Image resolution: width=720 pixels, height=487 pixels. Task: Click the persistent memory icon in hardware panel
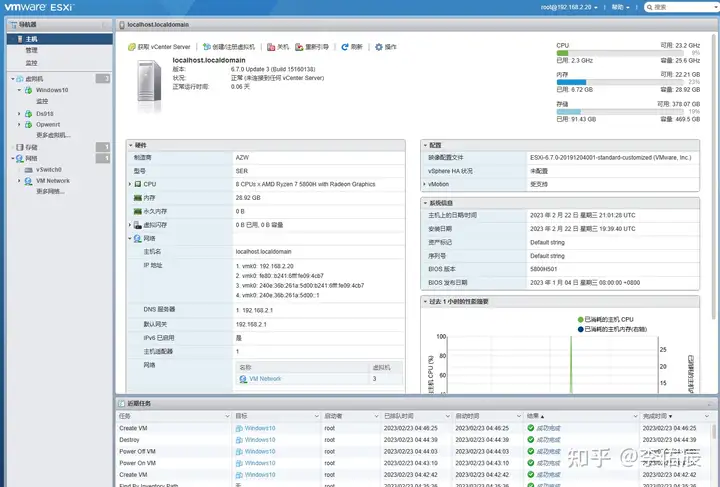(x=137, y=212)
